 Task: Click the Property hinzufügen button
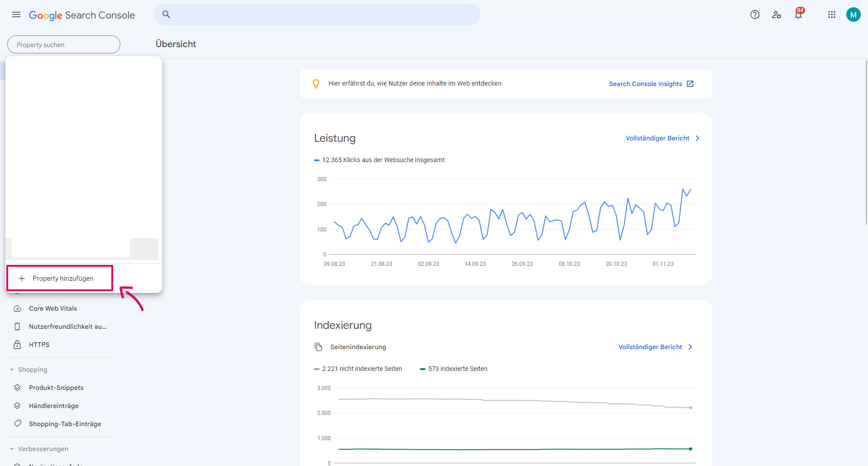pos(59,278)
